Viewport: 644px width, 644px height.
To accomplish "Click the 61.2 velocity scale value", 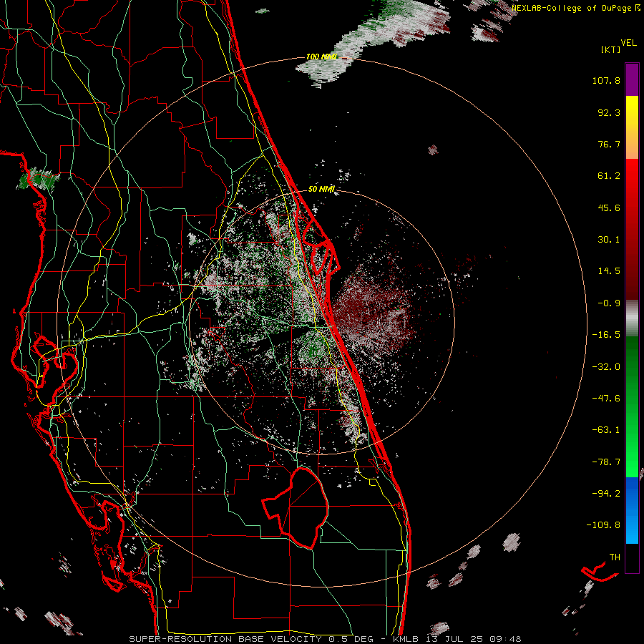I will coord(609,176).
